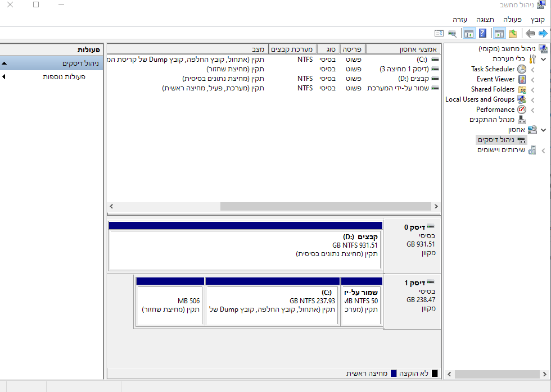Screen dimensions: 551x392
Task: Select the שמור על-יז 50 MB partition block
Action: coord(362,302)
